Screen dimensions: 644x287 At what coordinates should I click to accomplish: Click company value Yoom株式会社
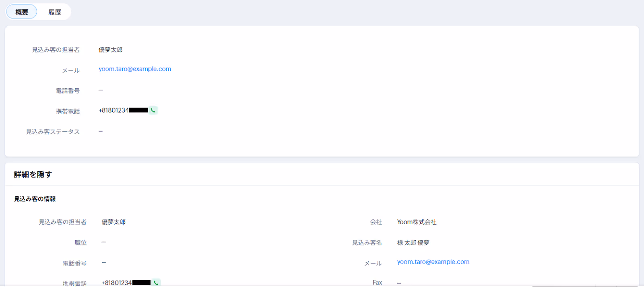417,222
